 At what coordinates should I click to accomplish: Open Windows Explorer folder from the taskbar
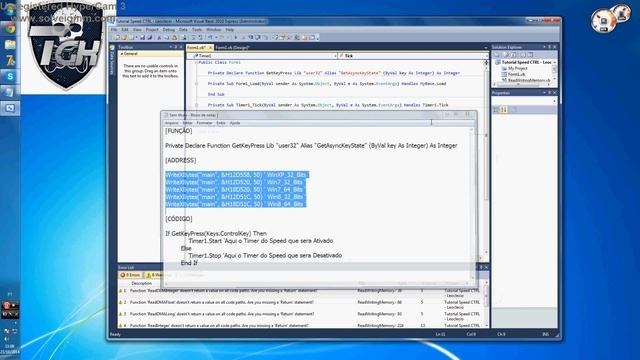pos(10,44)
